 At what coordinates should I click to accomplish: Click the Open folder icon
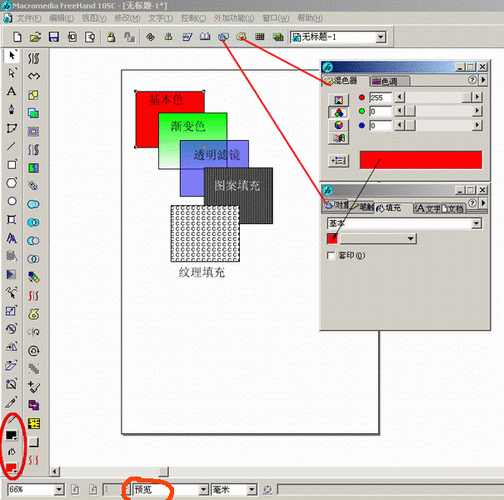pos(35,37)
